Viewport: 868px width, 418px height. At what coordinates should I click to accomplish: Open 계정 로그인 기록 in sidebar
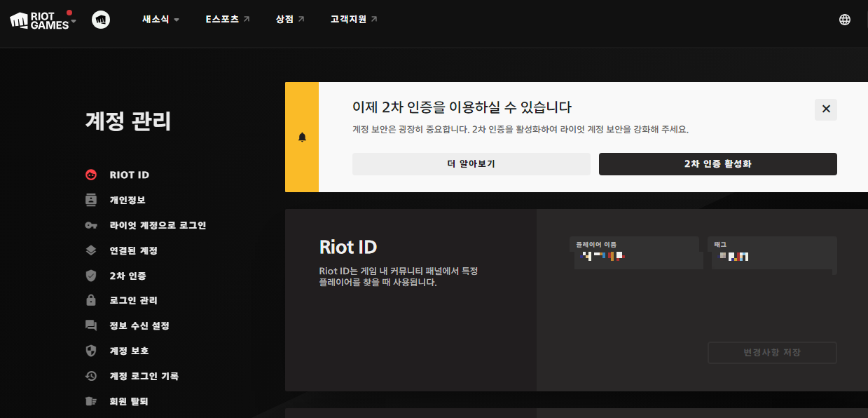point(144,376)
